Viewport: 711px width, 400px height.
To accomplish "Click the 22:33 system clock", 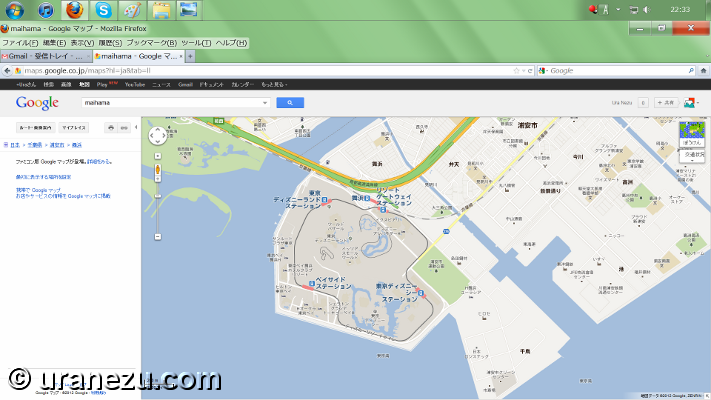I will click(680, 10).
